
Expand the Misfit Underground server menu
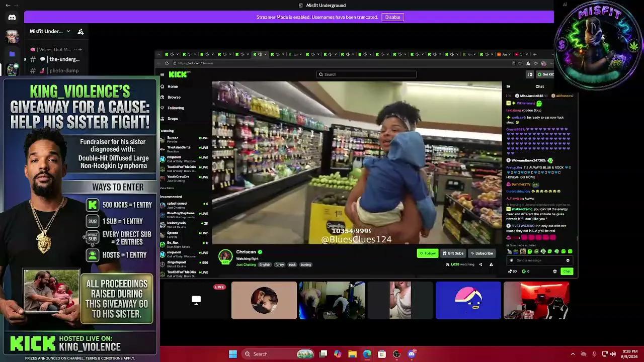(x=68, y=31)
